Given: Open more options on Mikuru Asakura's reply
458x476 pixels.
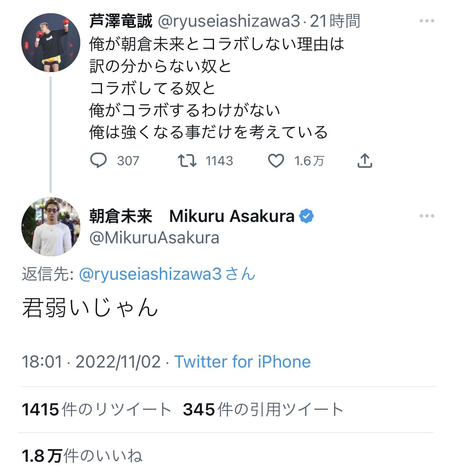Looking at the screenshot, I should (x=427, y=216).
